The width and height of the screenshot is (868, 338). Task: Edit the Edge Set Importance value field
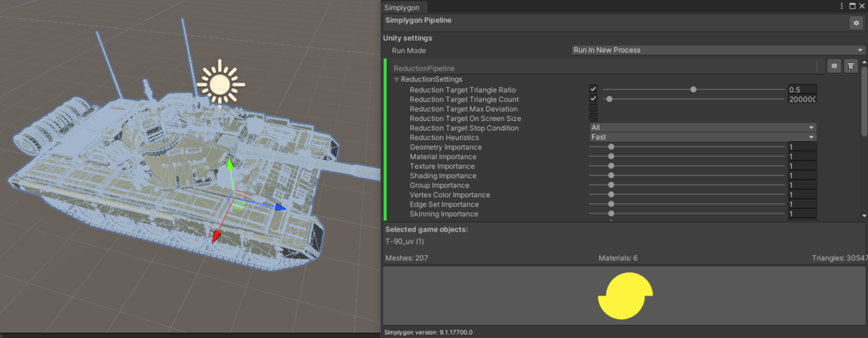[802, 204]
